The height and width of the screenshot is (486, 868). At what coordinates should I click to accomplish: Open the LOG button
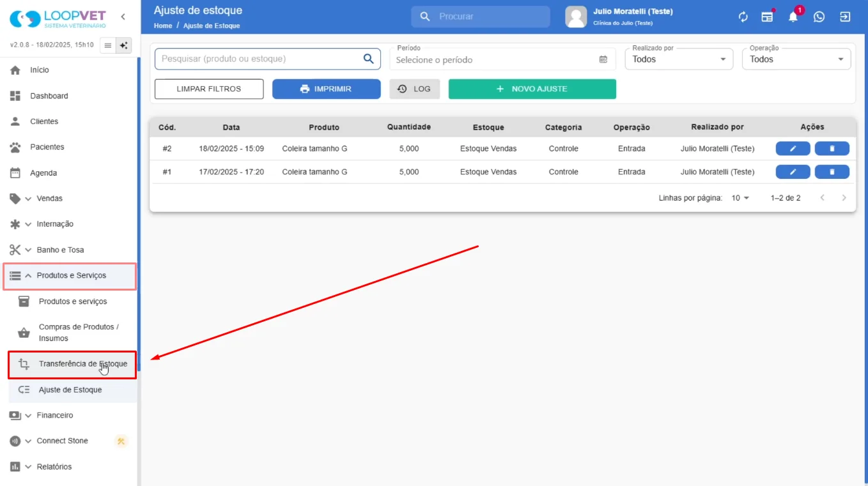coord(414,89)
